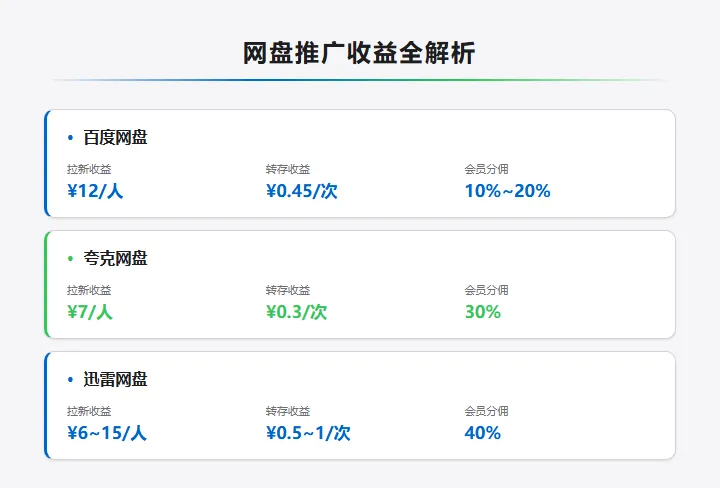This screenshot has height=488, width=720.
Task: Select the 夸克网盘 card heading
Action: tap(115, 259)
